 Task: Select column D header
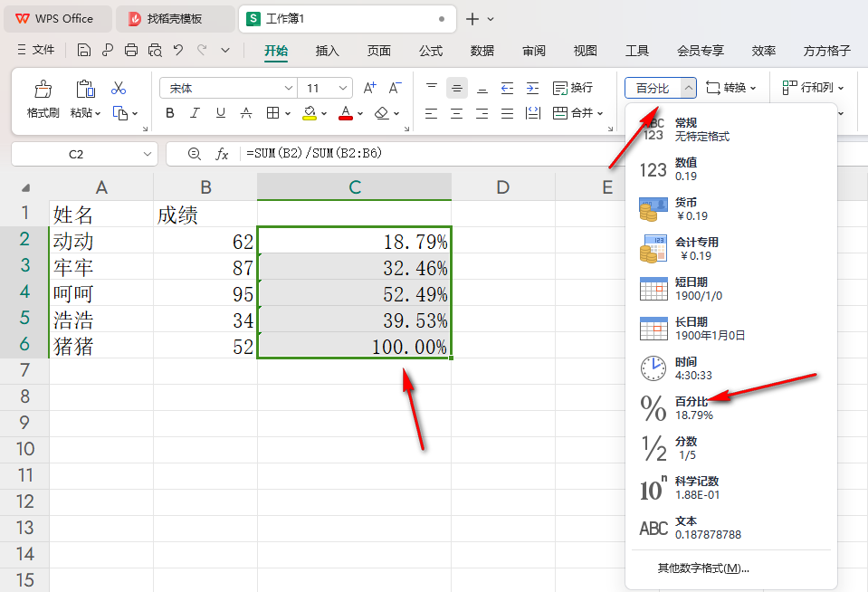[x=502, y=187]
